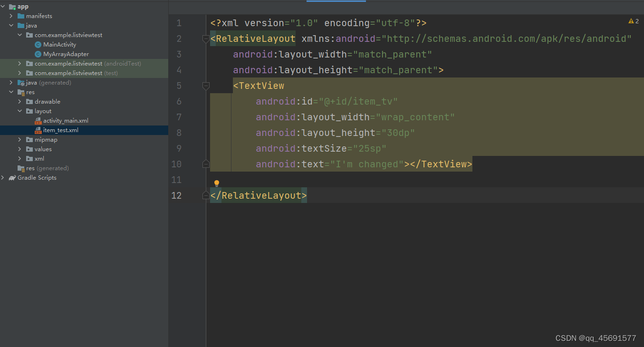Click encoding="utf-8" in XML declaration

point(370,23)
